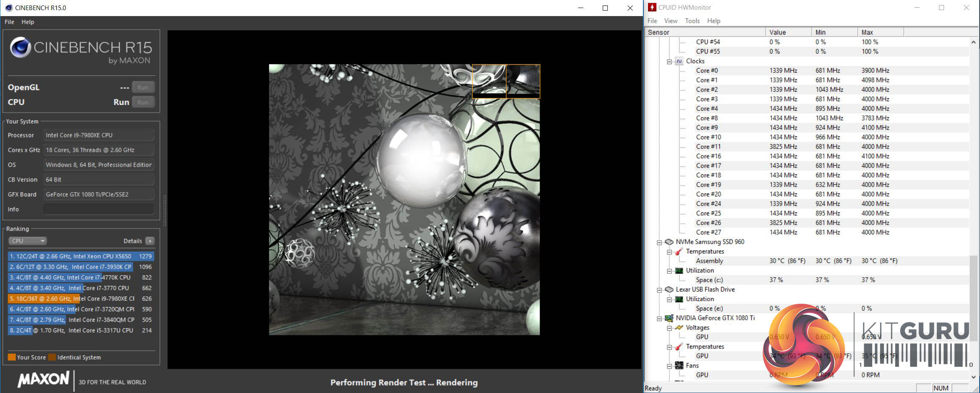Click the Clocks waveform icon
The height and width of the screenshot is (393, 980).
click(x=679, y=61)
